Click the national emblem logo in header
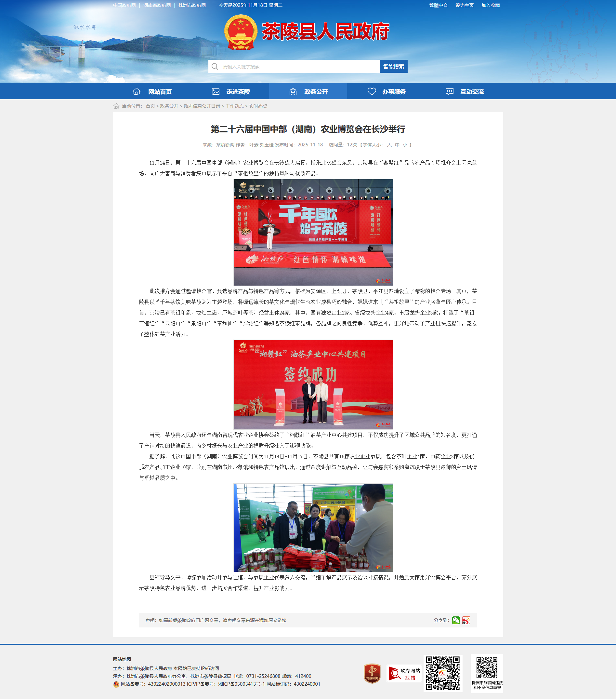Viewport: 616px width, 699px height. pos(241,32)
